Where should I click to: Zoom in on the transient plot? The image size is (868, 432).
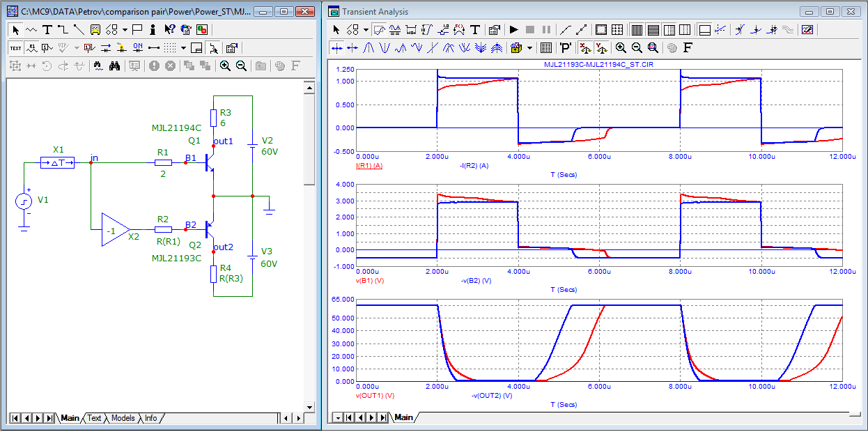tap(621, 48)
